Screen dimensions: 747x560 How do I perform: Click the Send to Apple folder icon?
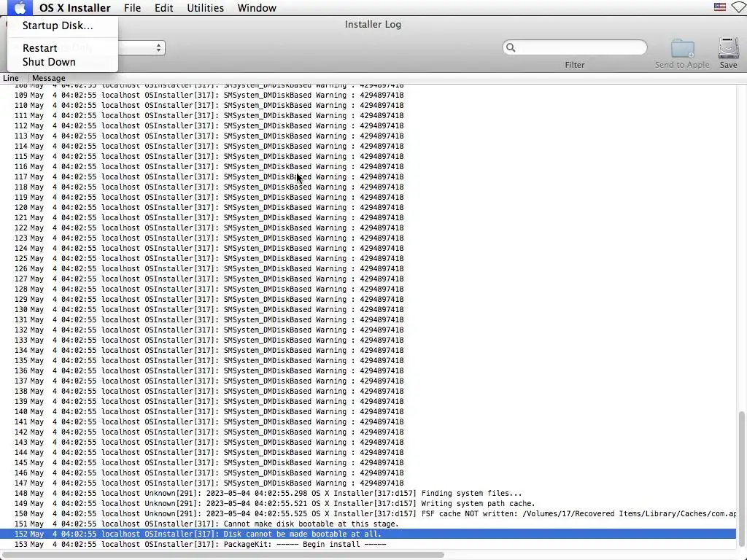pos(682,49)
